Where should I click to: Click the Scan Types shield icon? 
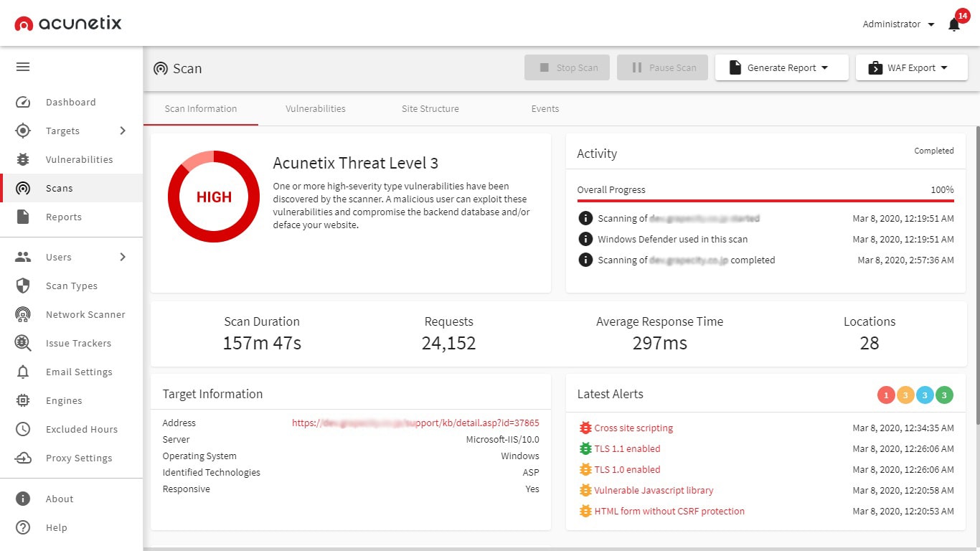(x=23, y=286)
